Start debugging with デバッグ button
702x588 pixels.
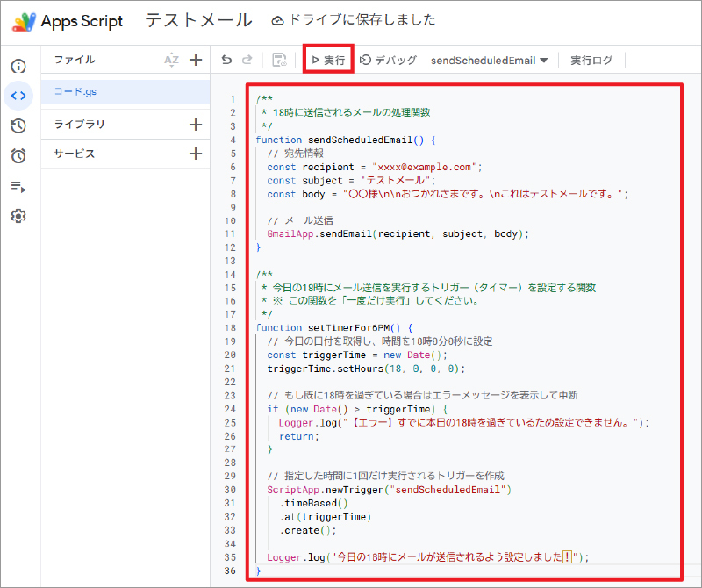(x=388, y=60)
